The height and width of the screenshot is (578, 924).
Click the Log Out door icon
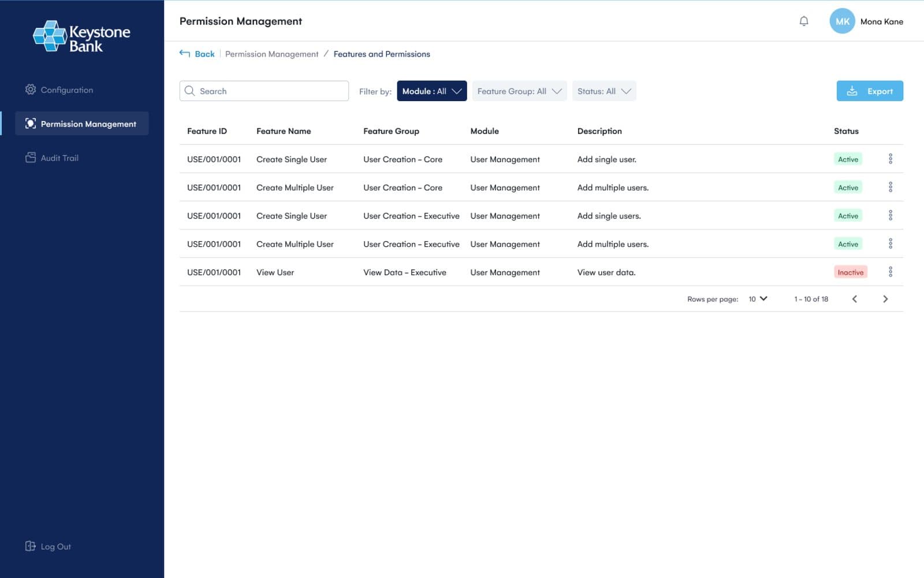click(x=31, y=546)
